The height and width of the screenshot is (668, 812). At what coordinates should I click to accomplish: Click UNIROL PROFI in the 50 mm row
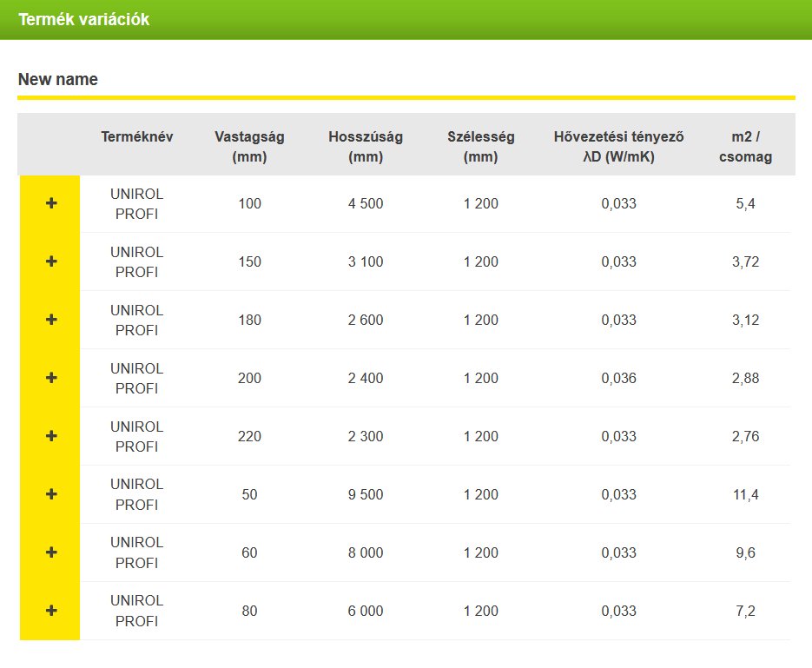point(136,494)
